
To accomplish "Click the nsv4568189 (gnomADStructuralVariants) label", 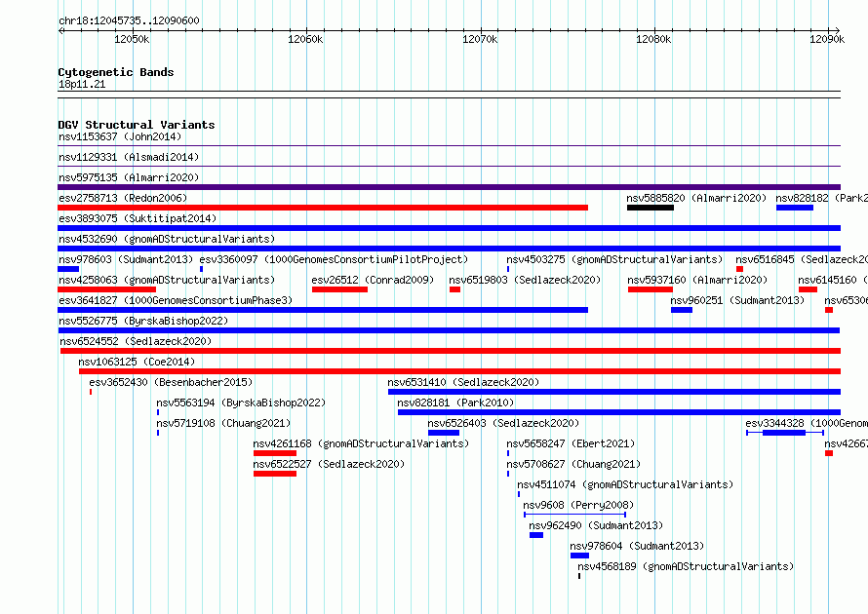I will pyautogui.click(x=686, y=566).
